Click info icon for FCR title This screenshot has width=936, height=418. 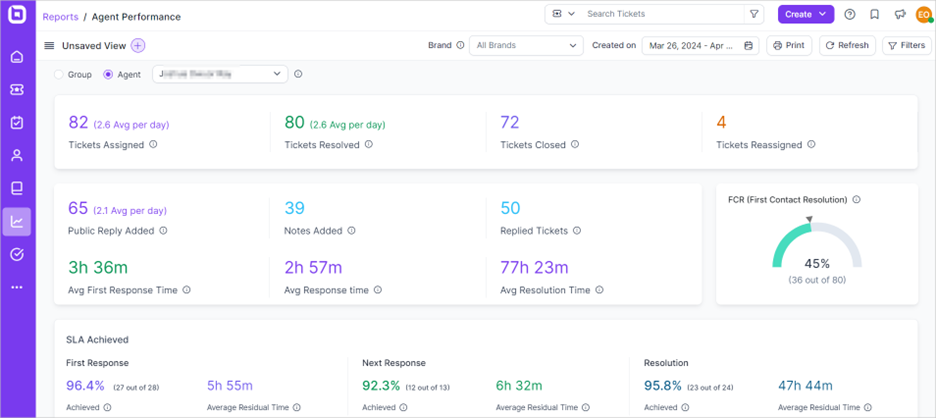click(857, 200)
